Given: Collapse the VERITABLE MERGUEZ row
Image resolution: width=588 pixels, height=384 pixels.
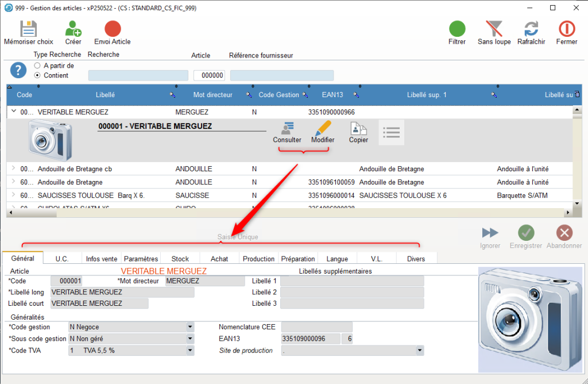Looking at the screenshot, I should (x=14, y=112).
